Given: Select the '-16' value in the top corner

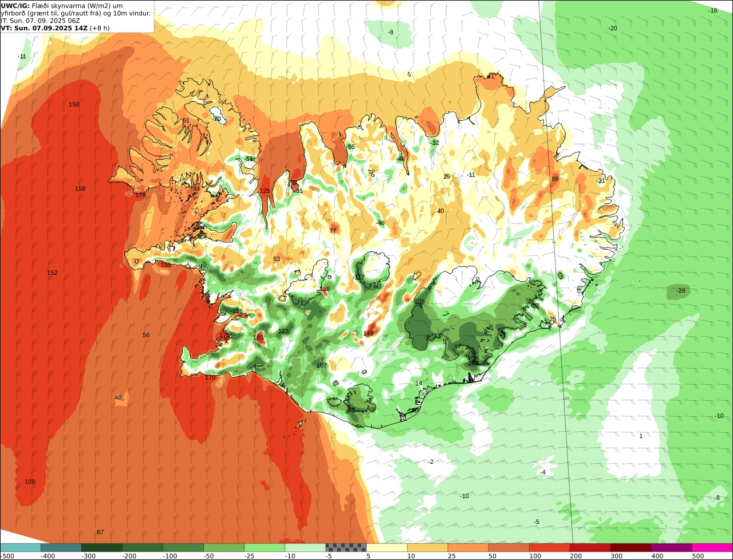Looking at the screenshot, I should coord(712,10).
